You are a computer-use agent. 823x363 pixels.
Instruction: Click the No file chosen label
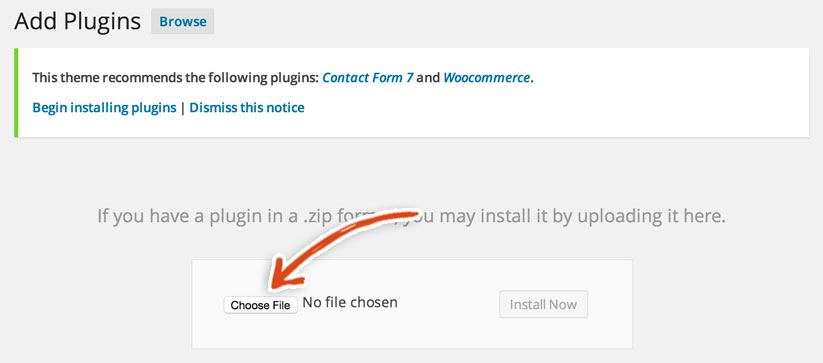pyautogui.click(x=350, y=302)
